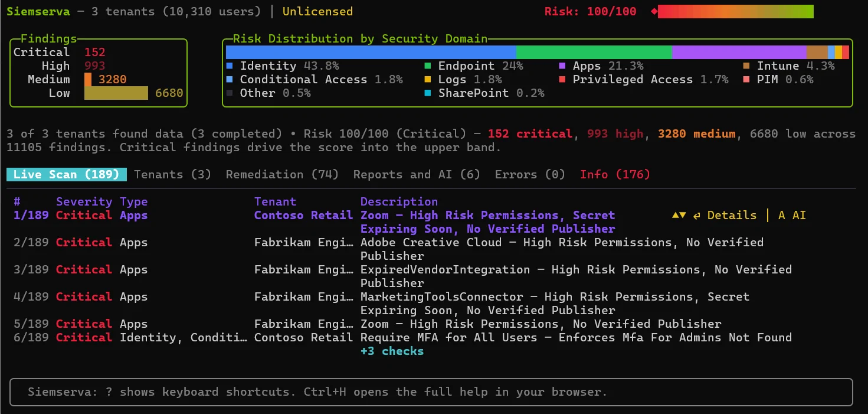Click the Unlicensed status label

point(317,11)
